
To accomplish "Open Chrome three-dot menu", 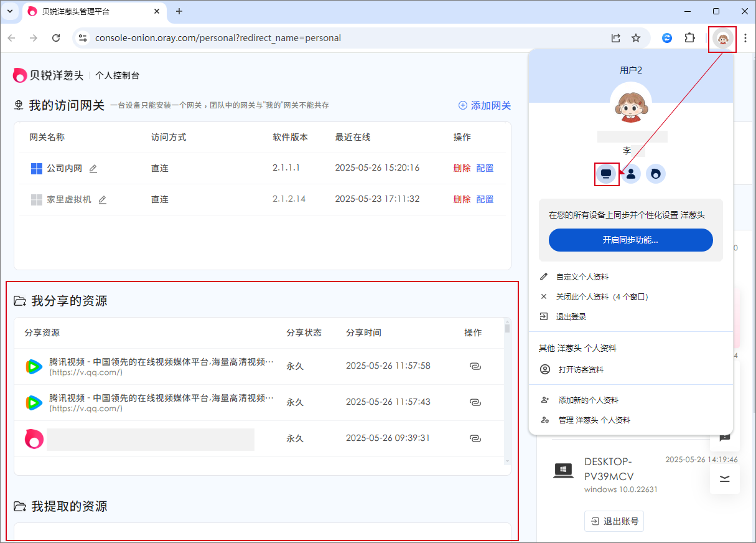I will pos(745,38).
